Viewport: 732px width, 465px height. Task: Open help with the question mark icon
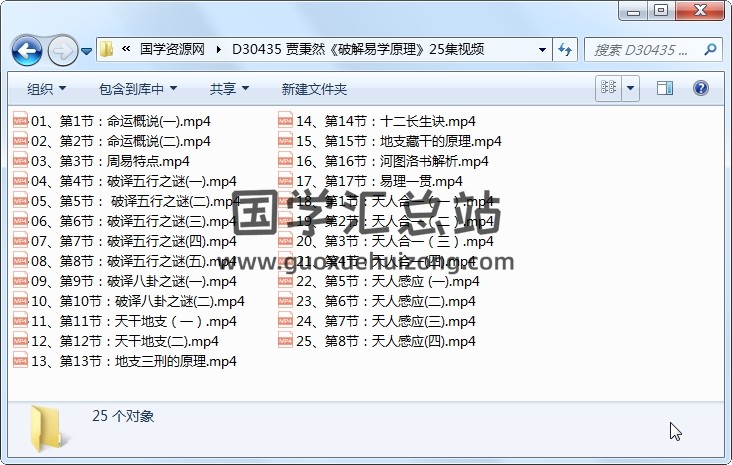coord(704,89)
